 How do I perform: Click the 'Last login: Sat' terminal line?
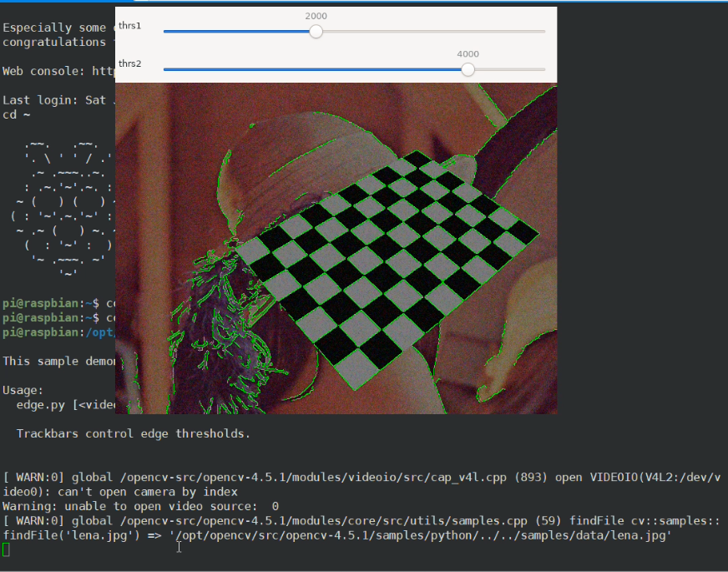(58, 100)
